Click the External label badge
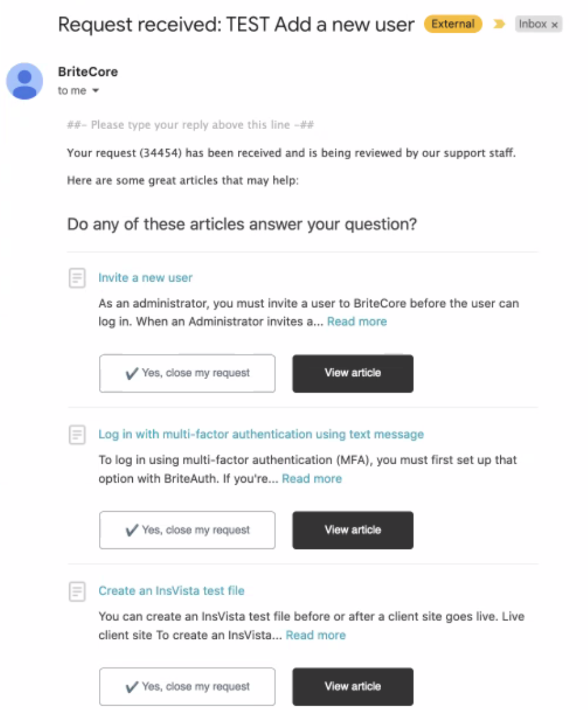Viewport: 588px width, 710px height. 453,24
